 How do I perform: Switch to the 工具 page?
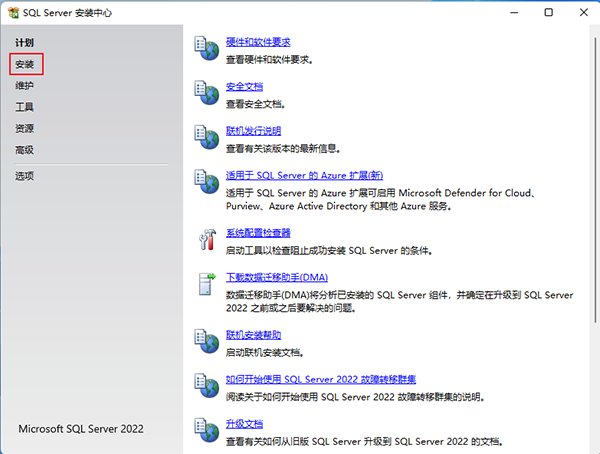tap(24, 107)
